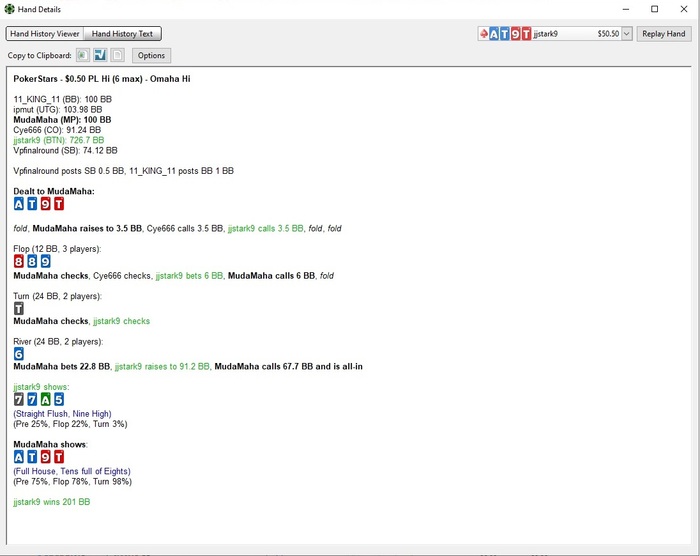700x556 pixels.
Task: Click the red 8 flop card
Action: [x=19, y=261]
